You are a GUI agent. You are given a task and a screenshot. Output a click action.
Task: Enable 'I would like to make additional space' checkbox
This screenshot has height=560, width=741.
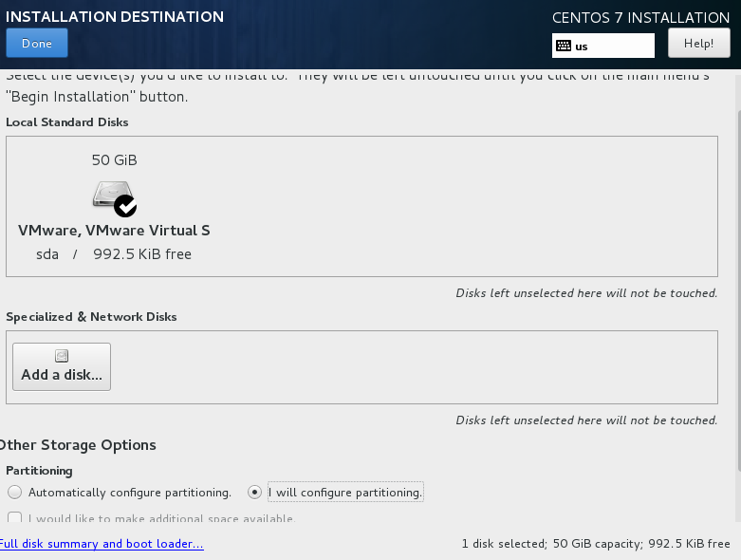point(14,518)
